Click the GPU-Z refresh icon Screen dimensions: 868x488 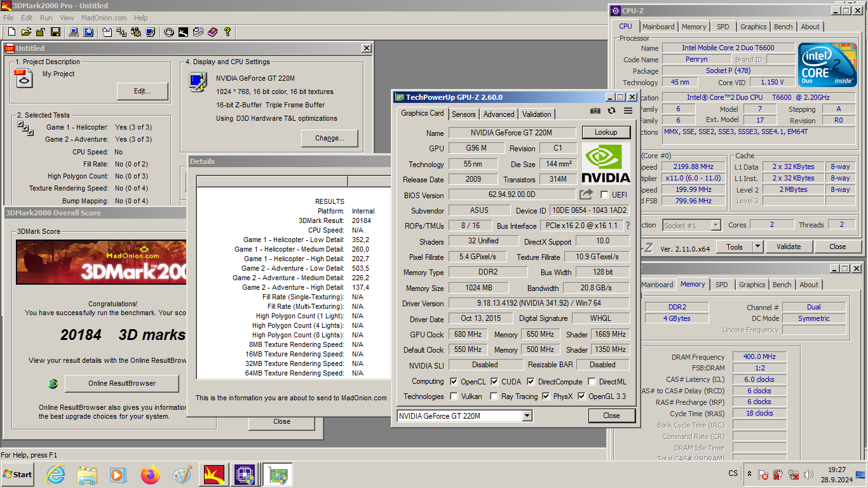point(611,111)
